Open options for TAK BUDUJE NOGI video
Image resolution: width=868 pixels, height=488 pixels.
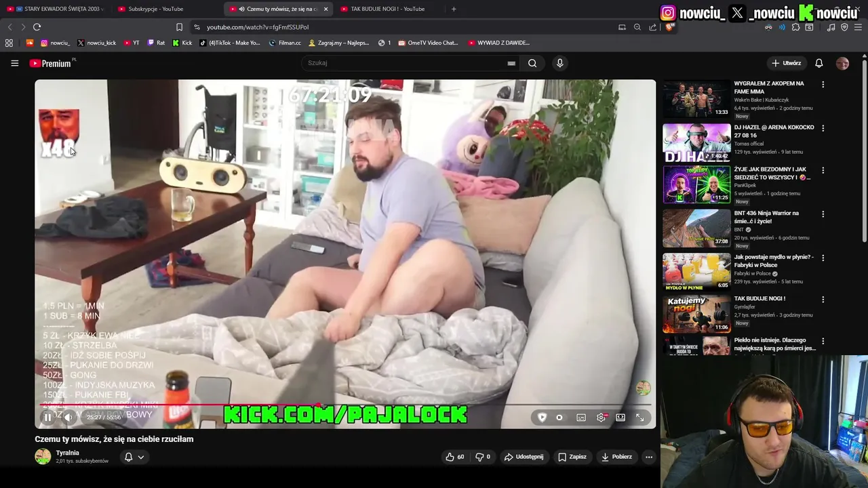(x=823, y=300)
